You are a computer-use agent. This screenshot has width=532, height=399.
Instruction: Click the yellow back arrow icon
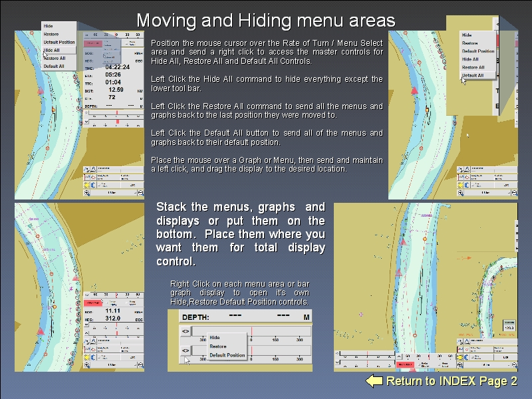[374, 381]
